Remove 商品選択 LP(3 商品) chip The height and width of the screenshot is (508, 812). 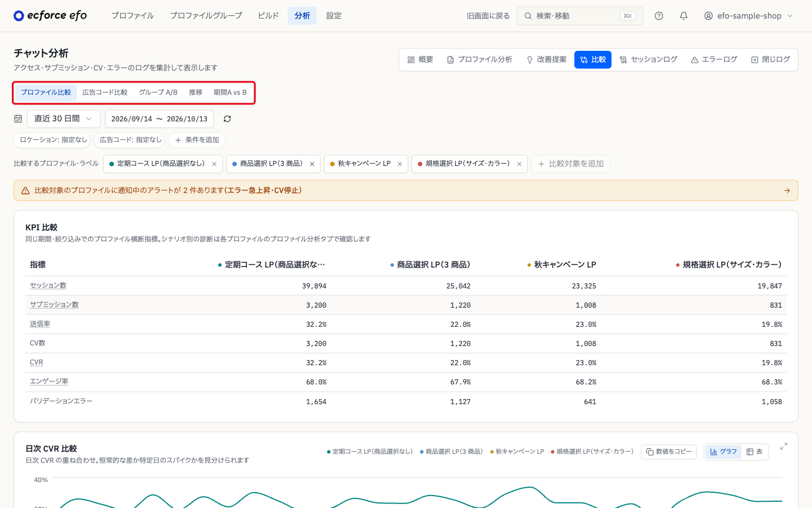[312, 164]
